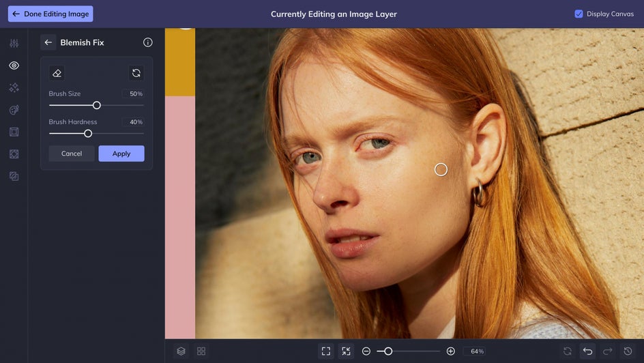Open the frames icon in sidebar
The image size is (644, 363).
pyautogui.click(x=14, y=132)
